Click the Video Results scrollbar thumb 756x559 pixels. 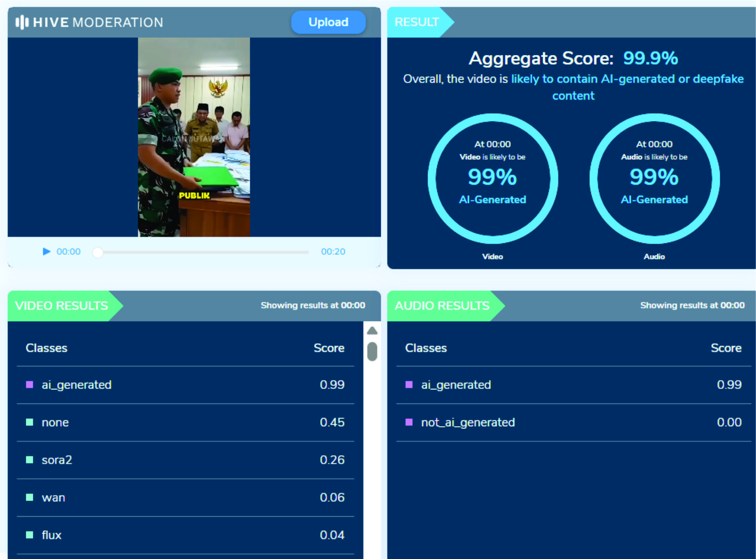coord(372,352)
